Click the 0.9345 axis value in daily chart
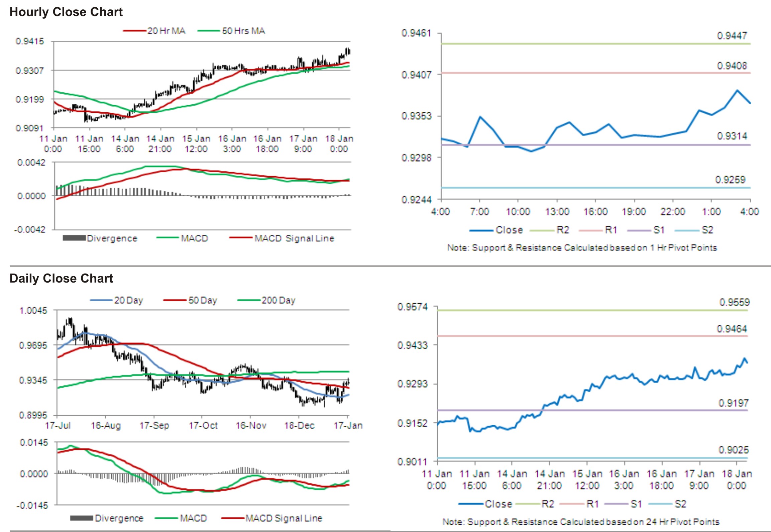The image size is (771, 532). click(x=33, y=380)
